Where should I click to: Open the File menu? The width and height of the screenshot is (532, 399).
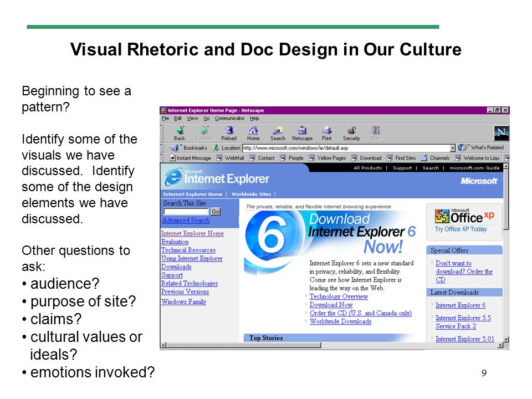[165, 119]
